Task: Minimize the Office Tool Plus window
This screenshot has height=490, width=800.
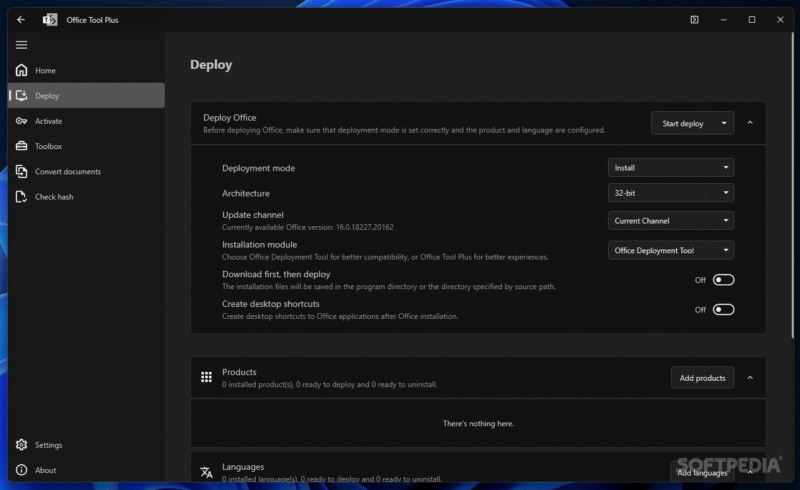Action: [723, 20]
